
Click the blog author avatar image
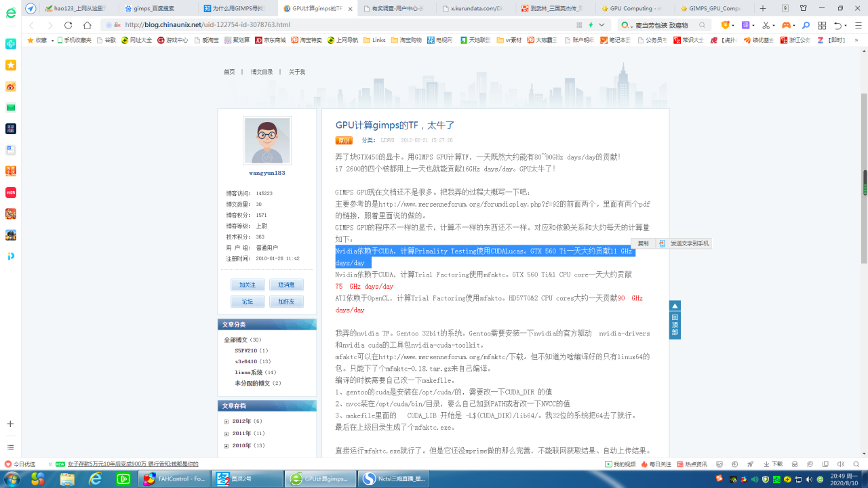[267, 141]
